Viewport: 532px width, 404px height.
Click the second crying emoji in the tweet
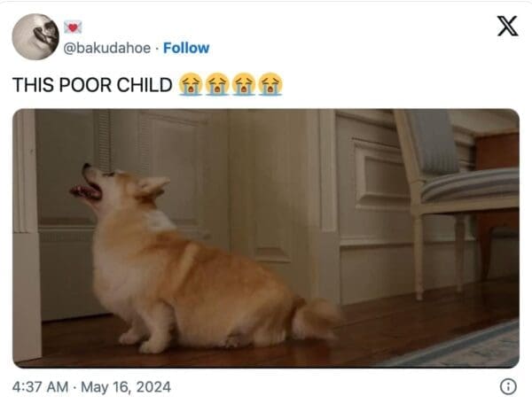(x=217, y=84)
